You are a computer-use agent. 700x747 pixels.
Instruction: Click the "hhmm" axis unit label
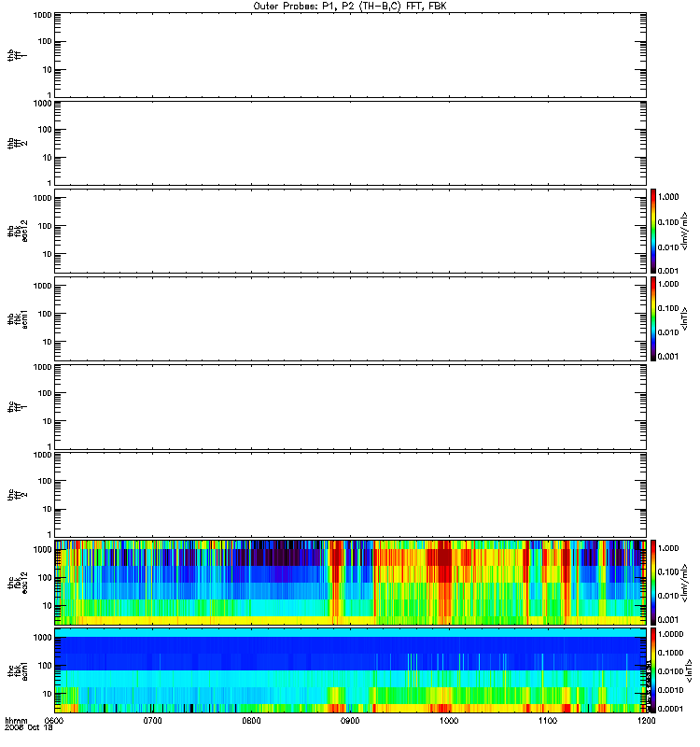click(x=16, y=721)
